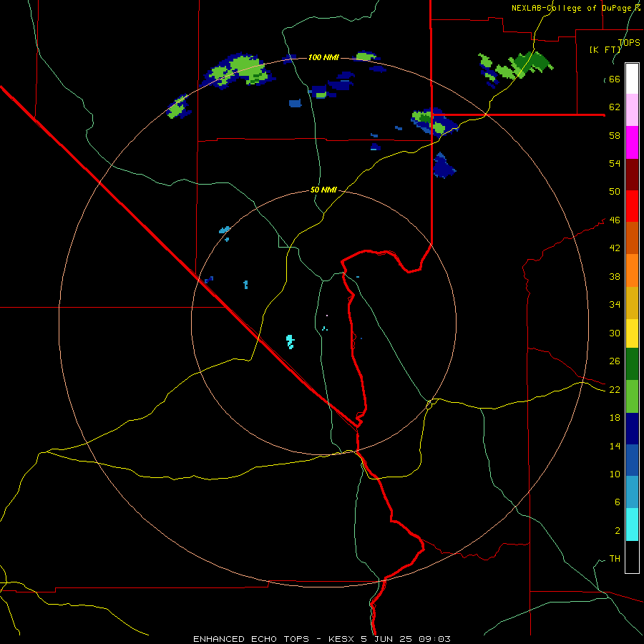Click the "KESX" radar site identifier

pos(342,639)
